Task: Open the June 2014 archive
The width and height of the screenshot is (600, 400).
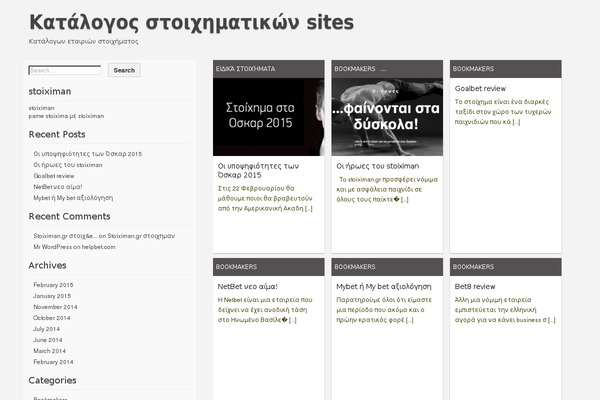Action: pos(48,340)
